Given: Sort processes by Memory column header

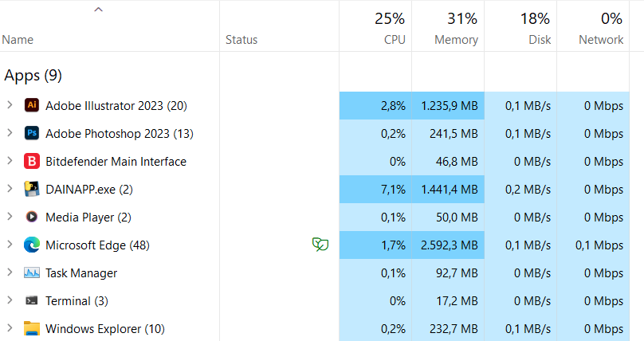Looking at the screenshot, I should pos(448,26).
